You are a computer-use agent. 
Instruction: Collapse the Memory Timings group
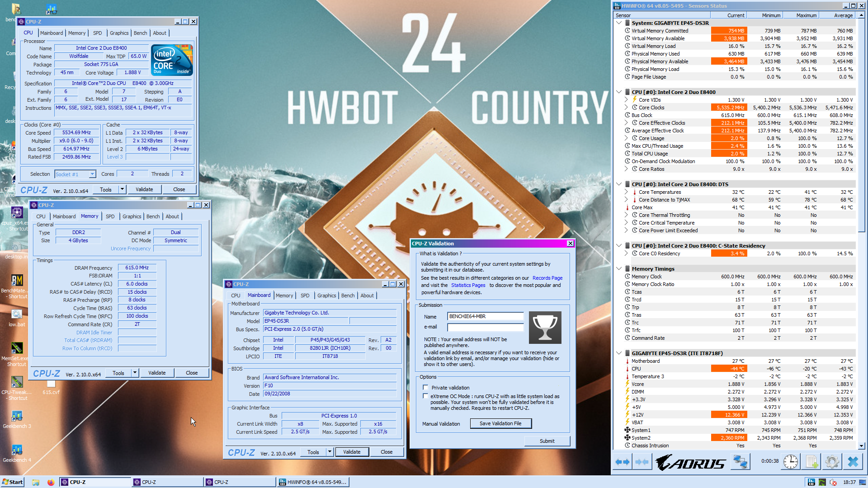click(x=619, y=268)
